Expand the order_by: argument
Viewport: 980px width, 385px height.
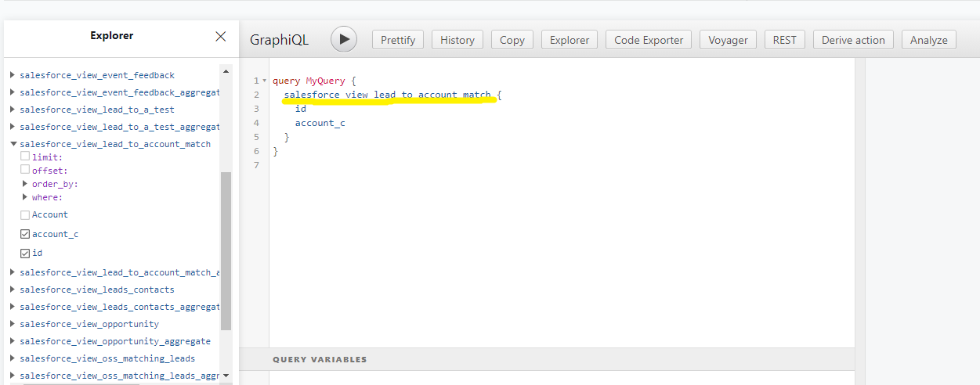[x=25, y=184]
